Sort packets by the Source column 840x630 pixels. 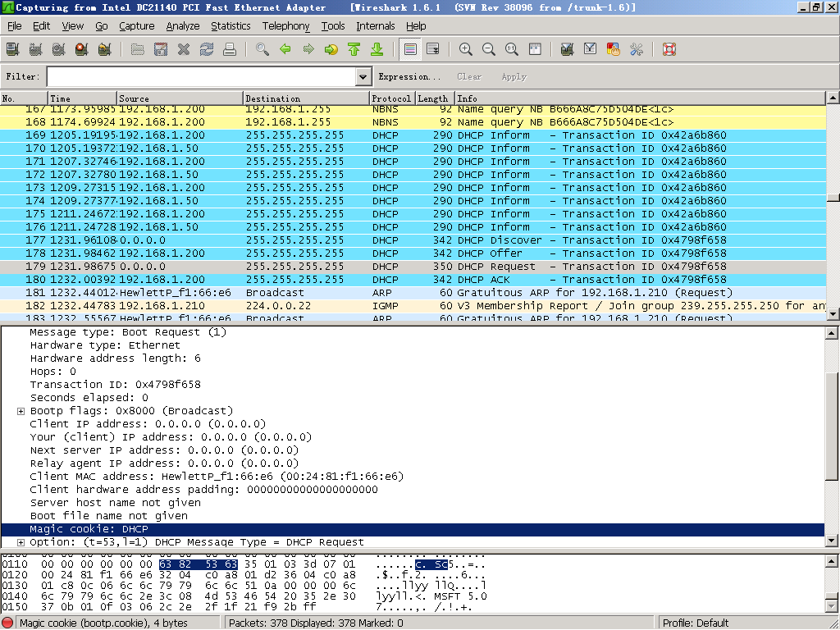(x=180, y=98)
